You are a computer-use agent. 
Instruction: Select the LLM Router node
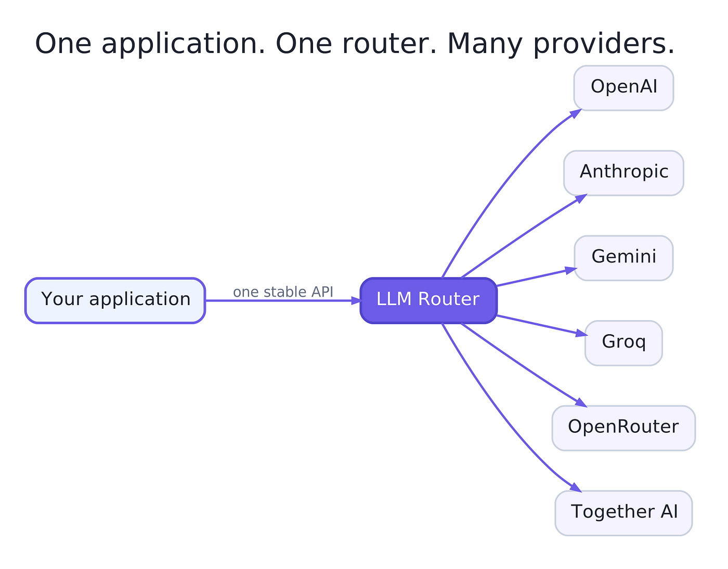pos(428,300)
